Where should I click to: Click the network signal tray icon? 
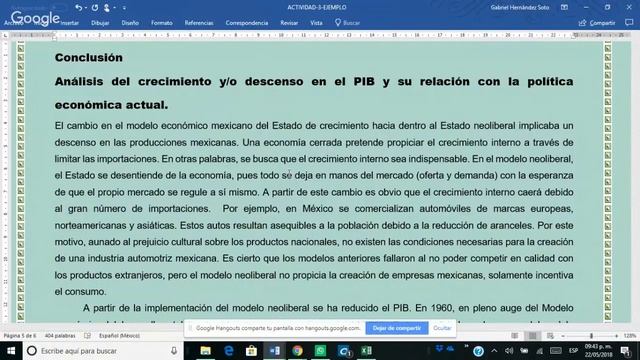point(540,351)
